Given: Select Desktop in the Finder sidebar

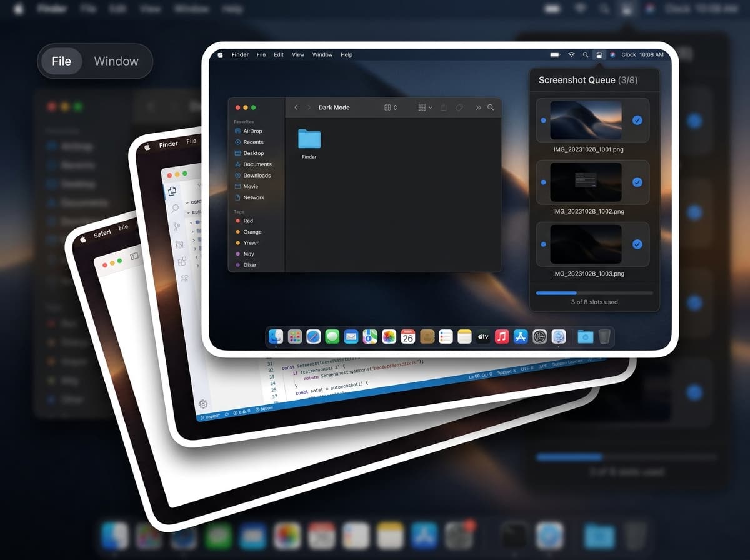Looking at the screenshot, I should [257, 153].
